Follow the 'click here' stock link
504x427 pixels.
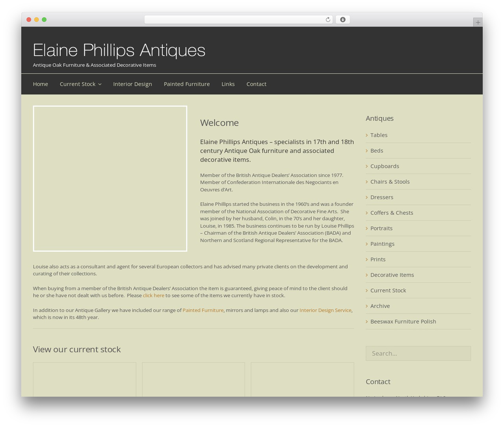point(154,295)
